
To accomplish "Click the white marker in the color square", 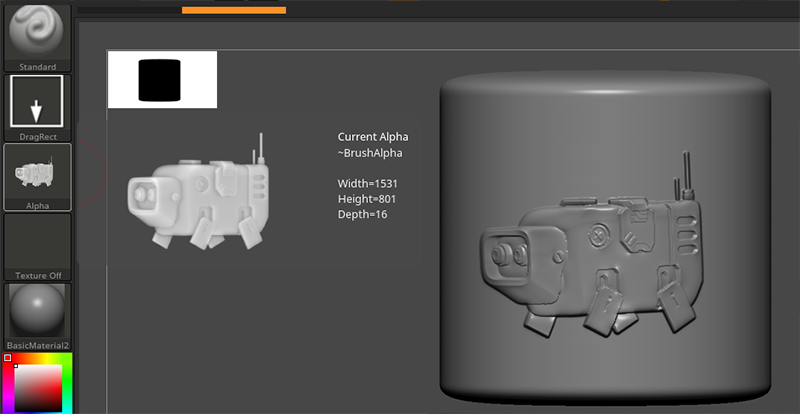I will coord(15,366).
